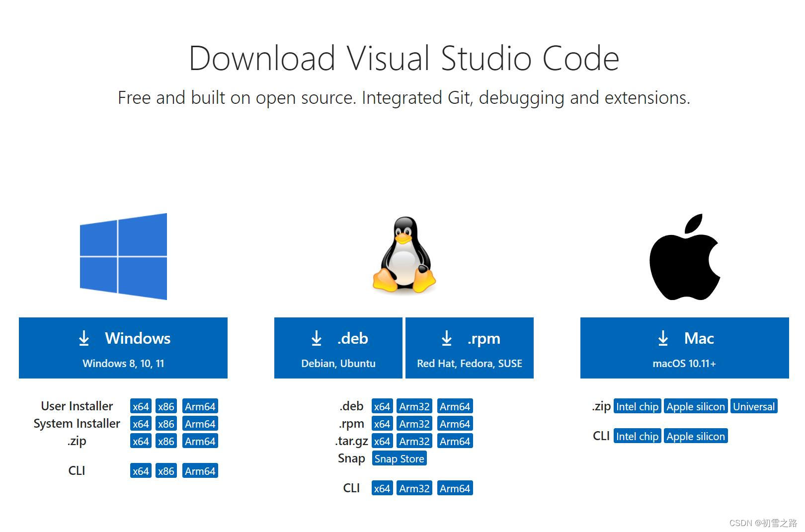Select x64 for Windows User Installer

(x=141, y=406)
